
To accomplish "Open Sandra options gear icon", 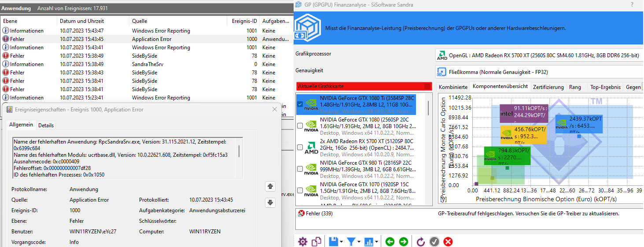I will (x=302, y=241).
